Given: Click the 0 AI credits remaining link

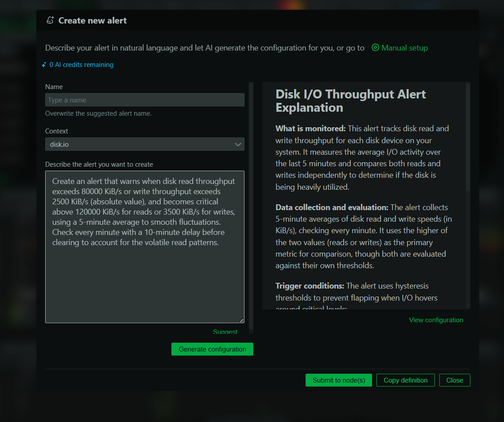Looking at the screenshot, I should click(x=81, y=65).
